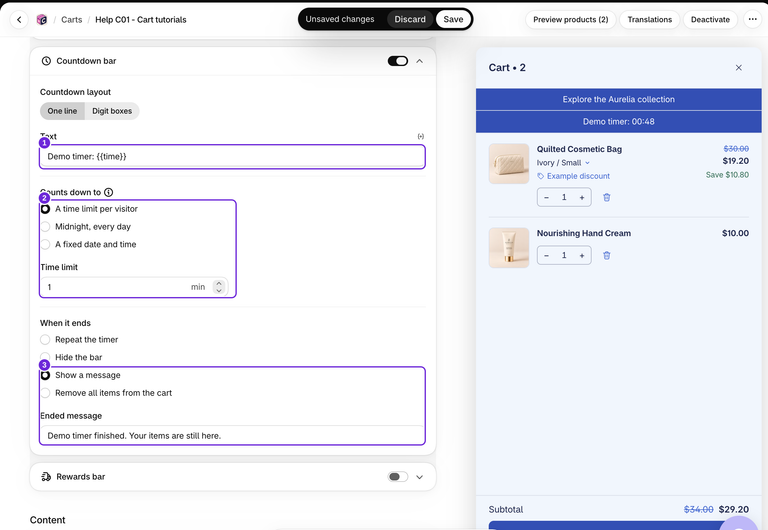The image size is (768, 530).
Task: Toggle the Countdown bar switch off
Action: pyautogui.click(x=398, y=61)
